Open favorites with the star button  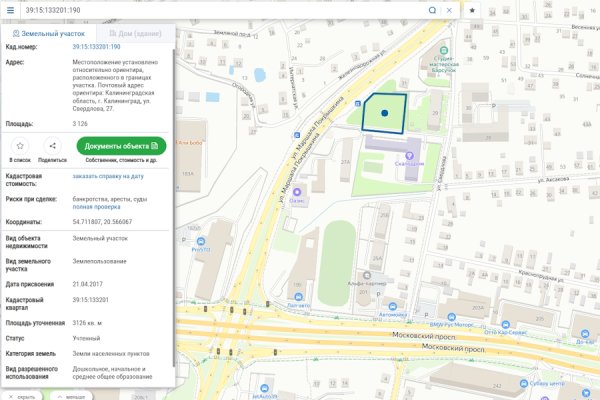click(x=472, y=9)
